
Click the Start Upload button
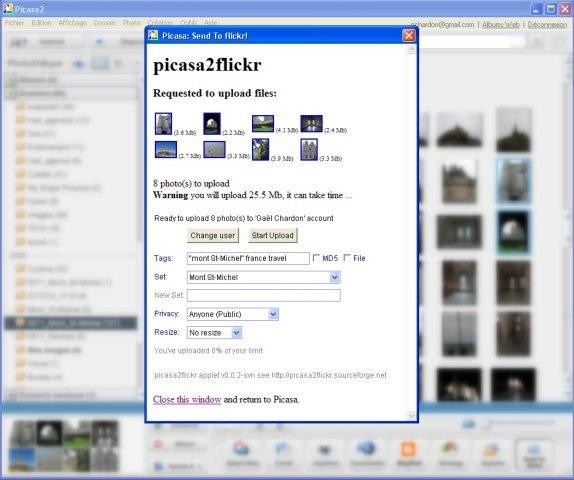coord(273,235)
